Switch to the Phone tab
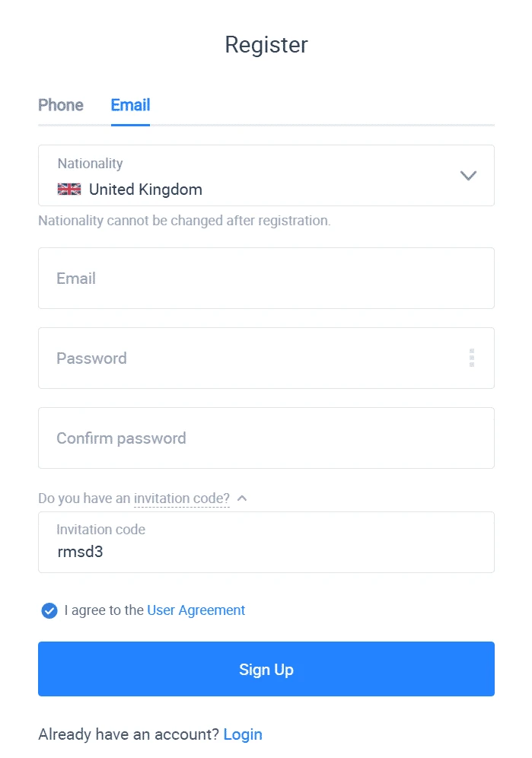This screenshot has height=758, width=532. pos(60,105)
